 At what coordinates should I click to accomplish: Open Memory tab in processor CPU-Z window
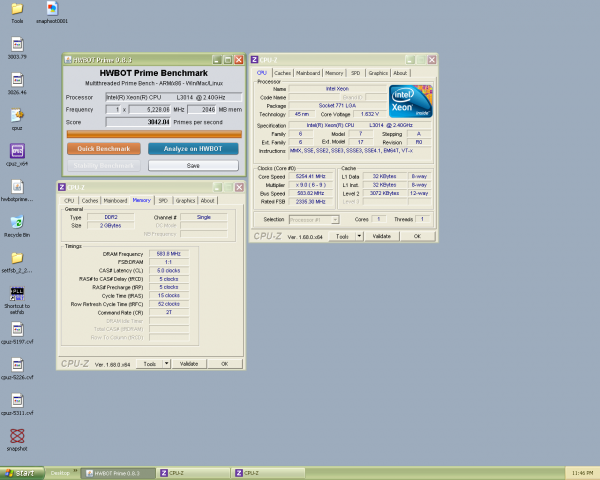tap(334, 73)
